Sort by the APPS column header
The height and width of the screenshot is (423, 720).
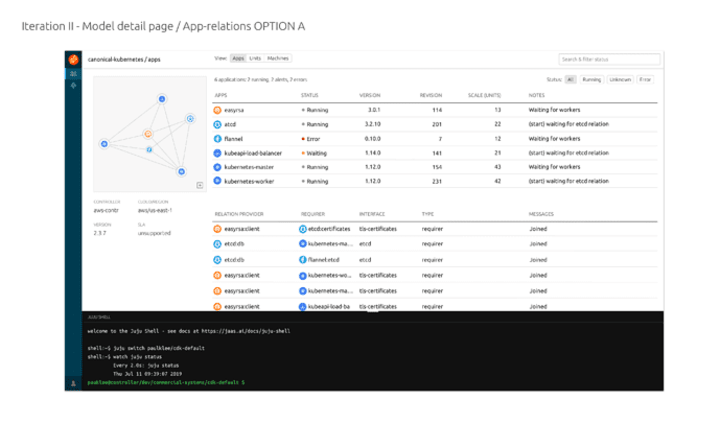click(x=221, y=95)
